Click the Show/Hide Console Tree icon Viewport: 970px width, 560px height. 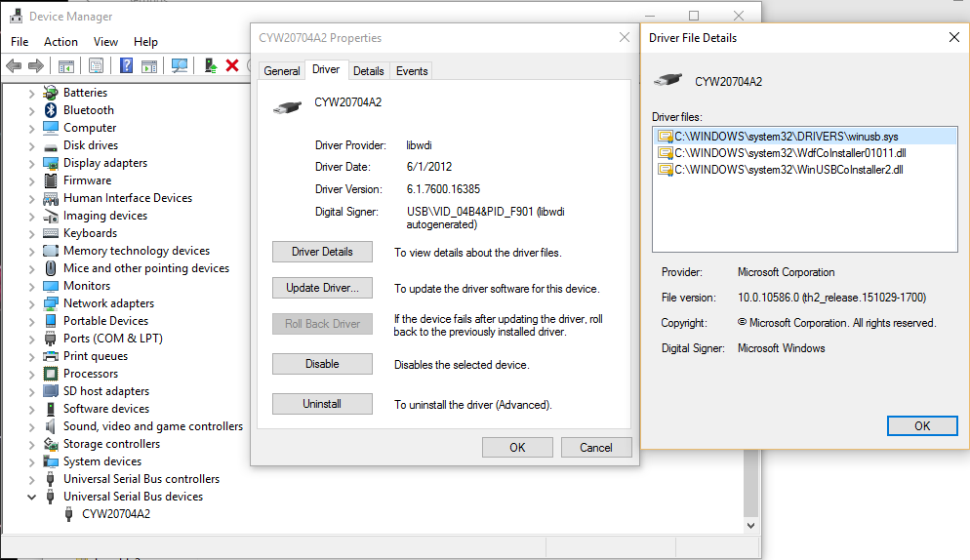(x=65, y=65)
